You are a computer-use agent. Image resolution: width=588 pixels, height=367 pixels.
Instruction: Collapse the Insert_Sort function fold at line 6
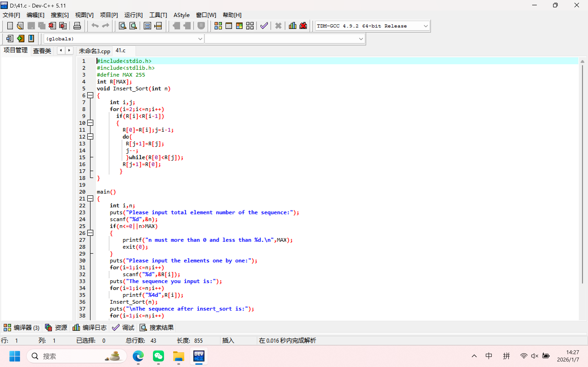90,95
